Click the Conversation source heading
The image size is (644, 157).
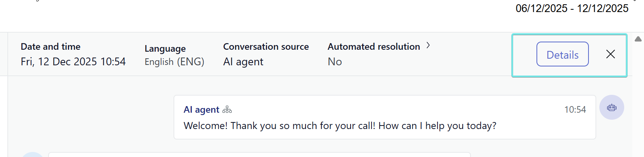[266, 47]
